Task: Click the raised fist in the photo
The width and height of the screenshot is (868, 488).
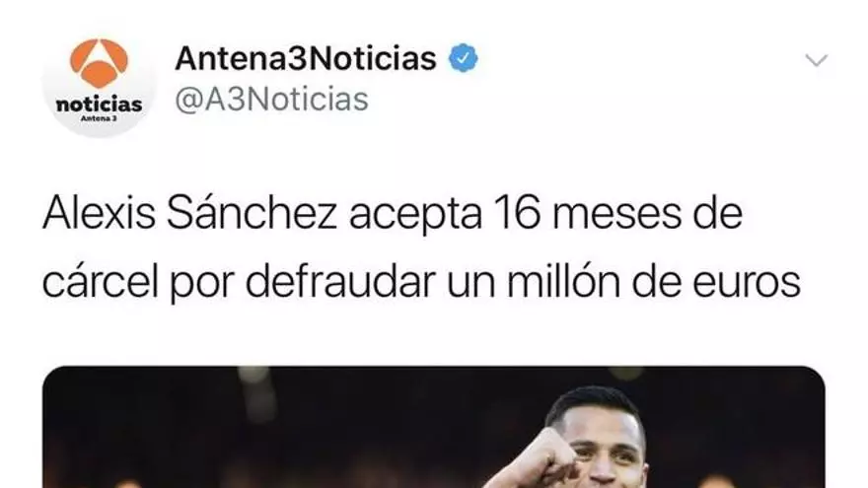Action: pos(537,460)
